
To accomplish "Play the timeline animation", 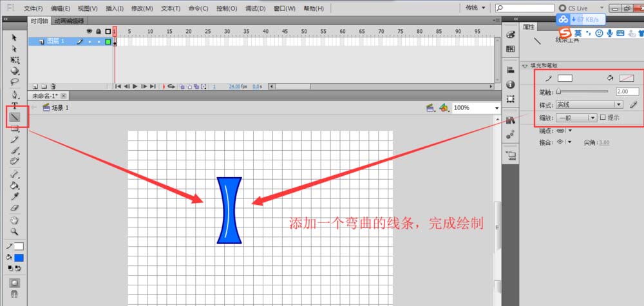I will click(135, 87).
